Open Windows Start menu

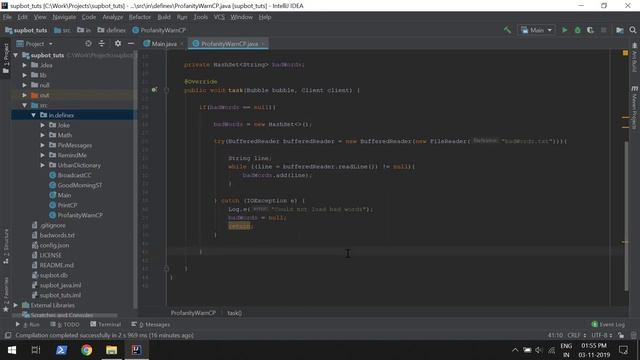tap(12, 350)
